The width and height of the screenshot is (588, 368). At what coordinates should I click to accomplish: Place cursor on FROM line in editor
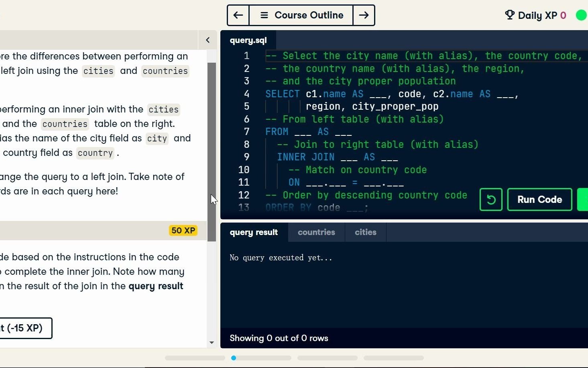click(x=308, y=132)
